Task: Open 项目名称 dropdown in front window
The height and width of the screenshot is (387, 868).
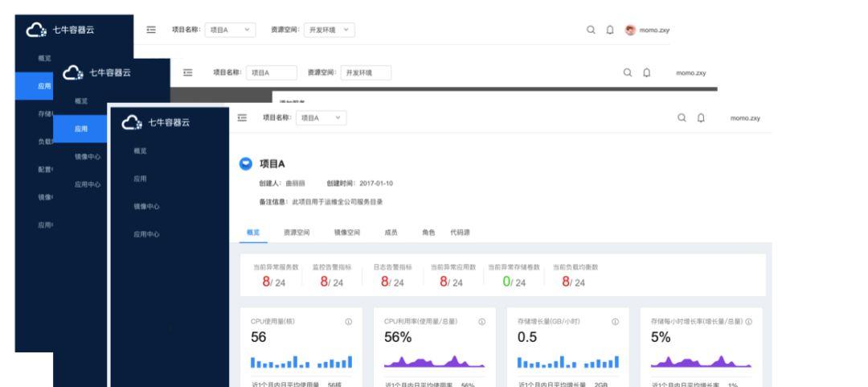Action: [321, 117]
